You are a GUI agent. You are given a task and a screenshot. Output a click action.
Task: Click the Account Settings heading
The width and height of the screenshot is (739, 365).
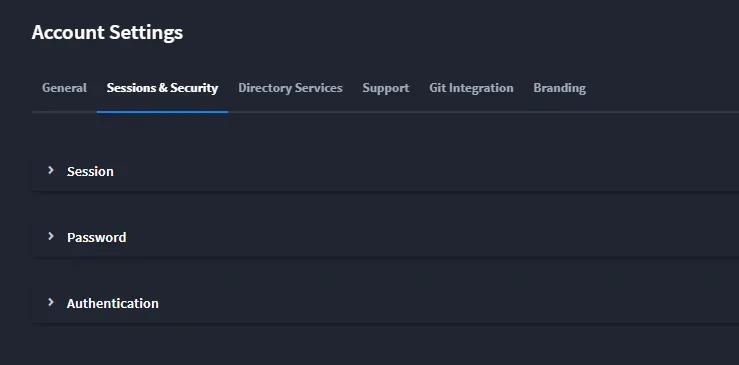pos(107,33)
